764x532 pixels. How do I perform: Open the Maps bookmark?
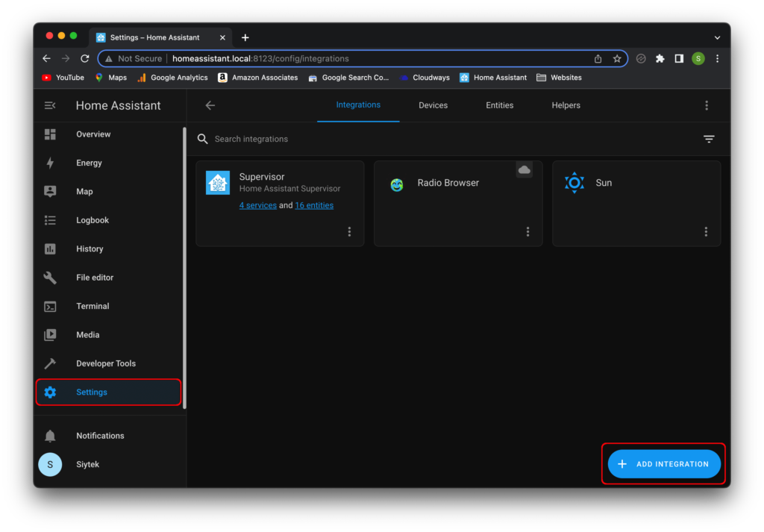click(110, 78)
